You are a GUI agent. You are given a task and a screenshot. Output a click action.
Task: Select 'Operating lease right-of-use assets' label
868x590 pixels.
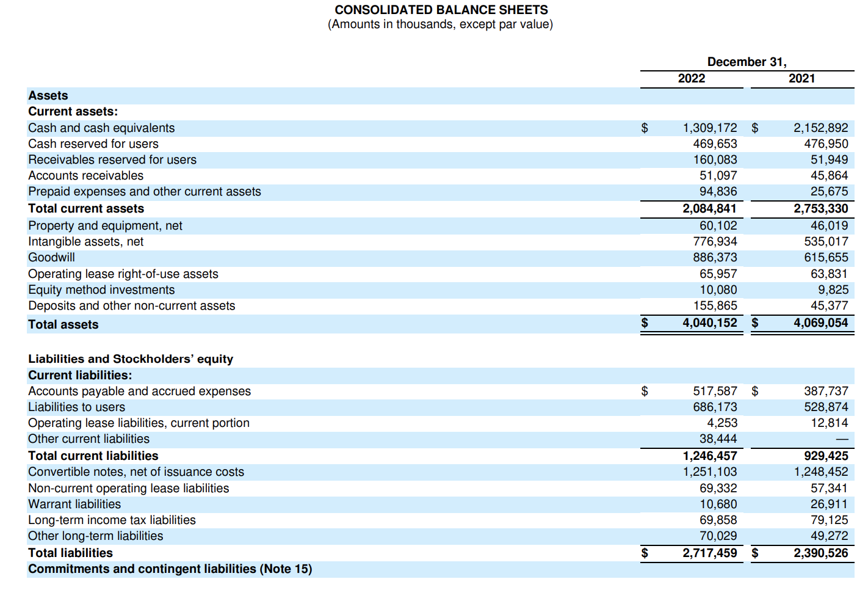[x=123, y=274]
